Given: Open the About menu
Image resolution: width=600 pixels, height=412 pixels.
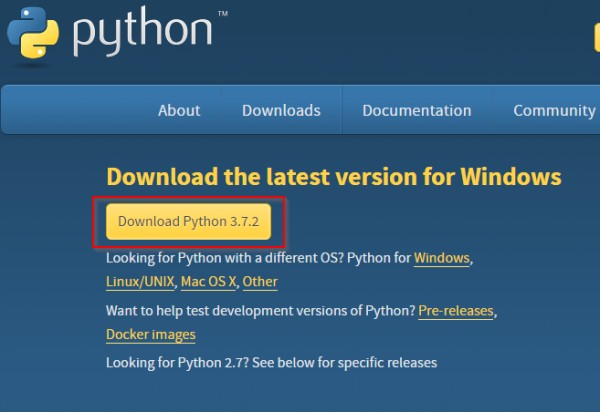Looking at the screenshot, I should 179,111.
